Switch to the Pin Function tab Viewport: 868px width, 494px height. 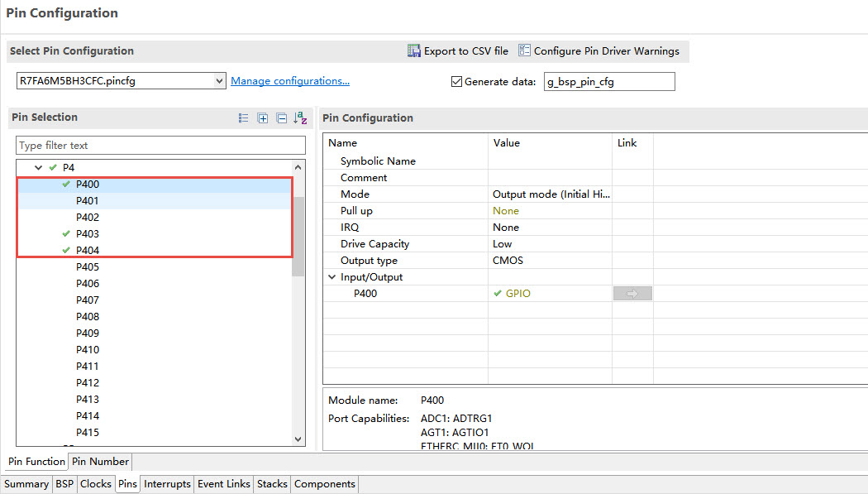(x=36, y=462)
